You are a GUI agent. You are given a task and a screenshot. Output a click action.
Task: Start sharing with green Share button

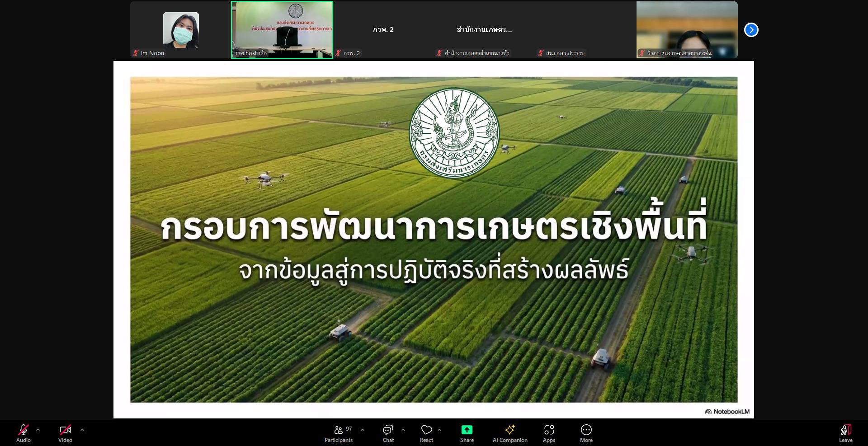click(x=467, y=433)
